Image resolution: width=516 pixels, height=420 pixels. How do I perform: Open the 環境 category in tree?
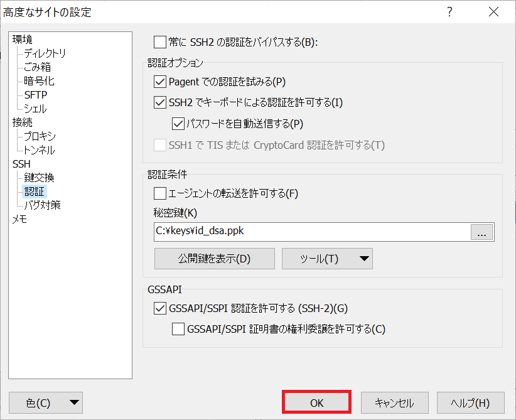(x=23, y=40)
